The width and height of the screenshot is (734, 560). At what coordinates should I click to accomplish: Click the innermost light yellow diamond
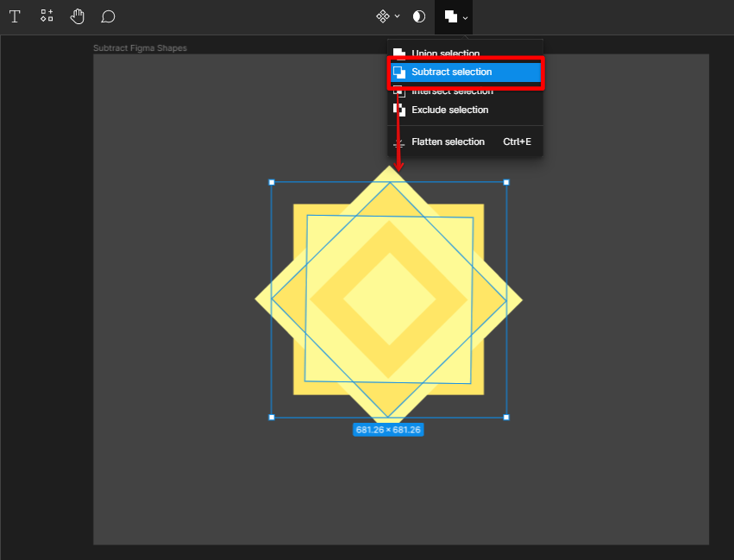tap(389, 299)
